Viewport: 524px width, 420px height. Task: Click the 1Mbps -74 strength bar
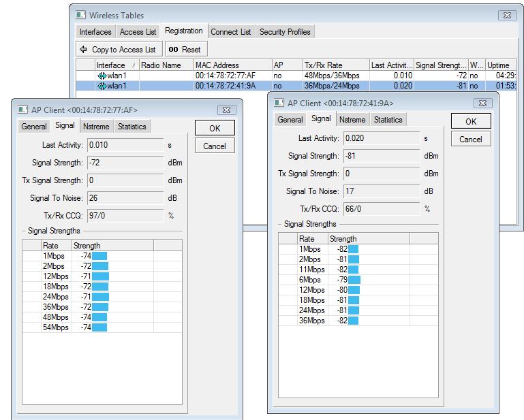pos(99,256)
